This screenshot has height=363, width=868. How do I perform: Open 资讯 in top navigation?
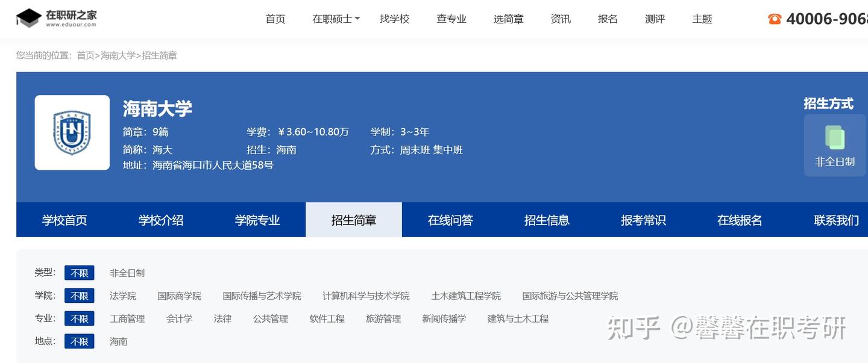[561, 19]
